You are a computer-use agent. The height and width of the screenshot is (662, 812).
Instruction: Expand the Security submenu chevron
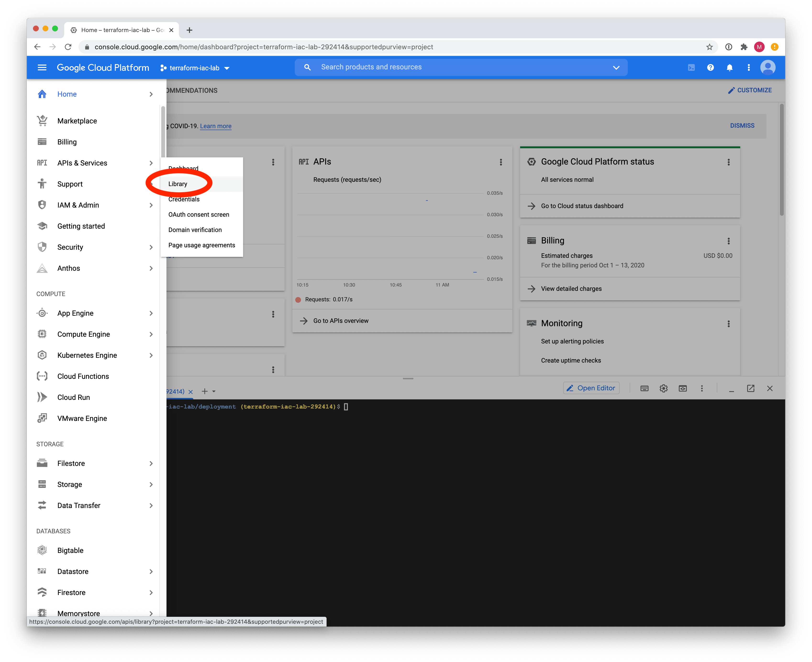coord(151,247)
